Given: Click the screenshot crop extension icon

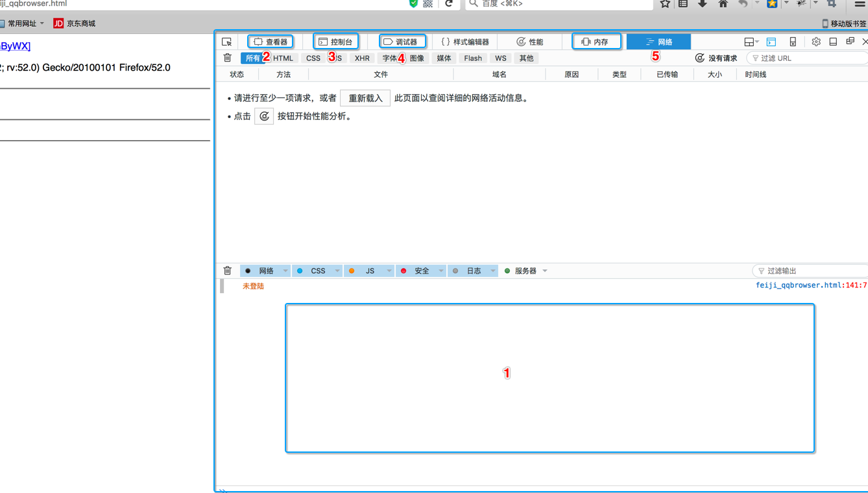Looking at the screenshot, I should pos(832,4).
